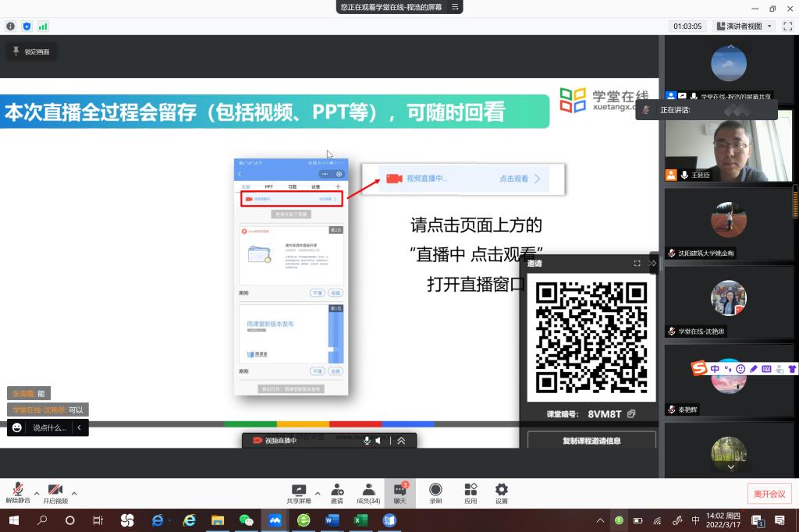This screenshot has height=532, width=799.
Task: Unmute the microphone (解除静音)
Action: click(17, 492)
